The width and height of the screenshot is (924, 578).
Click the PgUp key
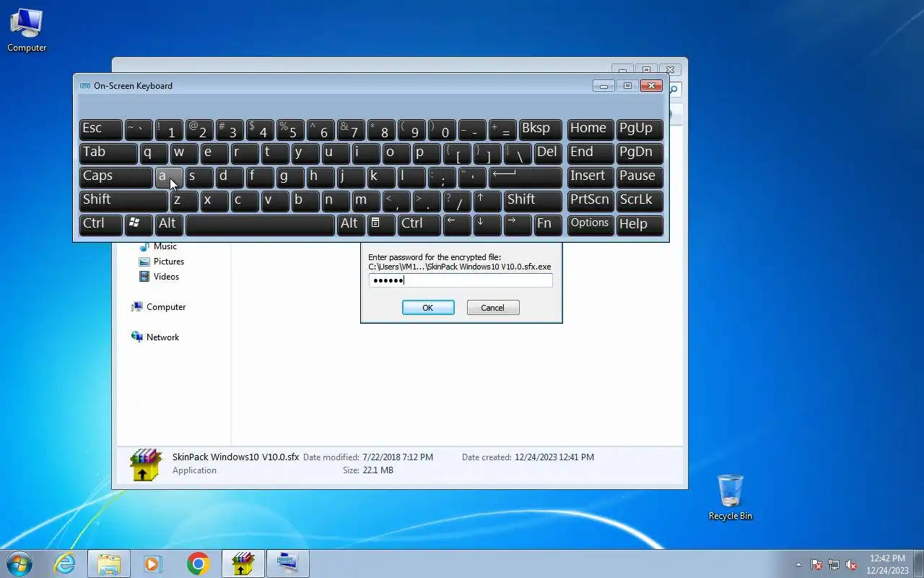pos(640,129)
